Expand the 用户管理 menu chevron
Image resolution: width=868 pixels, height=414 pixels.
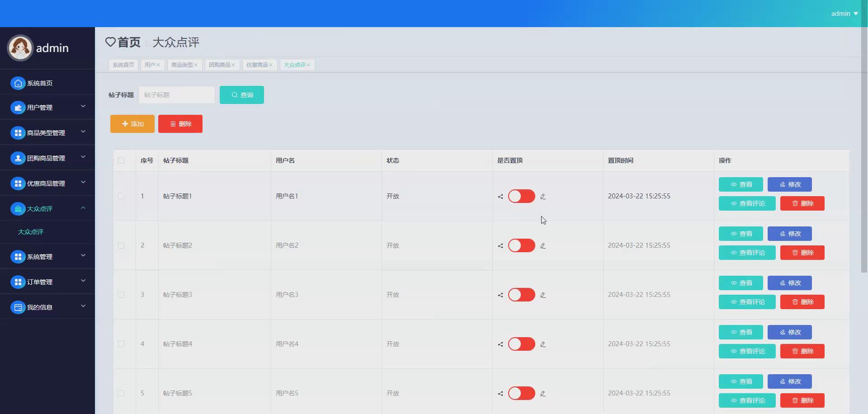click(x=83, y=106)
